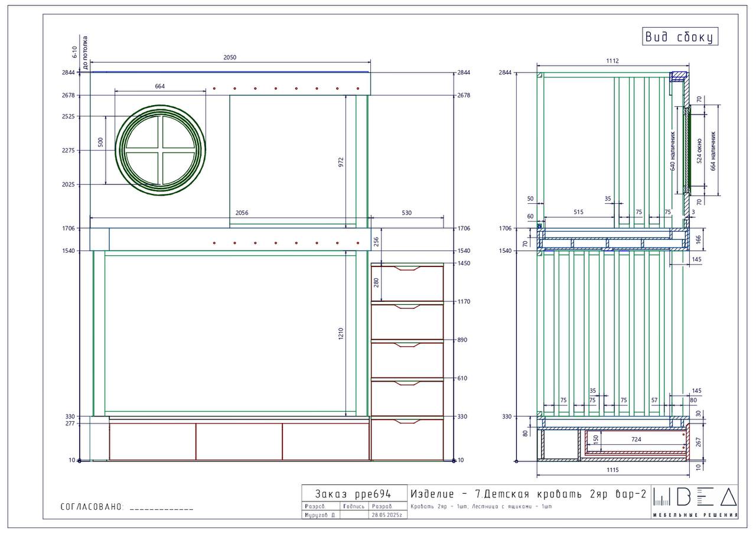Viewport: 756px width, 534px height.
Task: Click the 'до потолка' ceiling note
Action: tap(84, 53)
